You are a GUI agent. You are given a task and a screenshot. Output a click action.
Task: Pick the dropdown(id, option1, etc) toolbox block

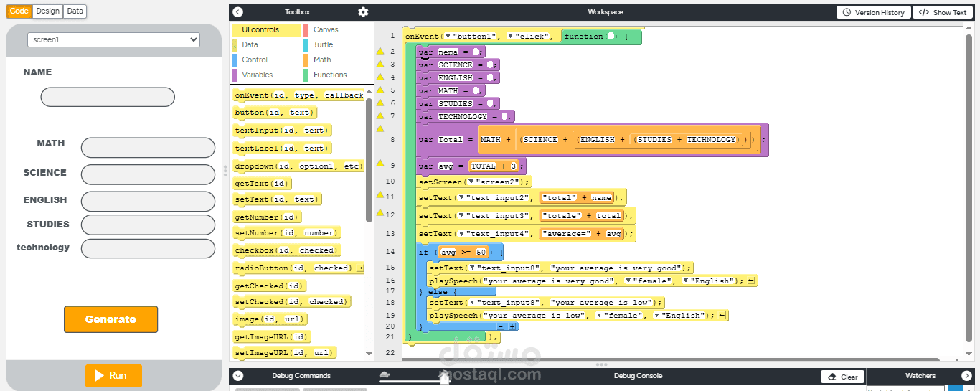(x=298, y=166)
